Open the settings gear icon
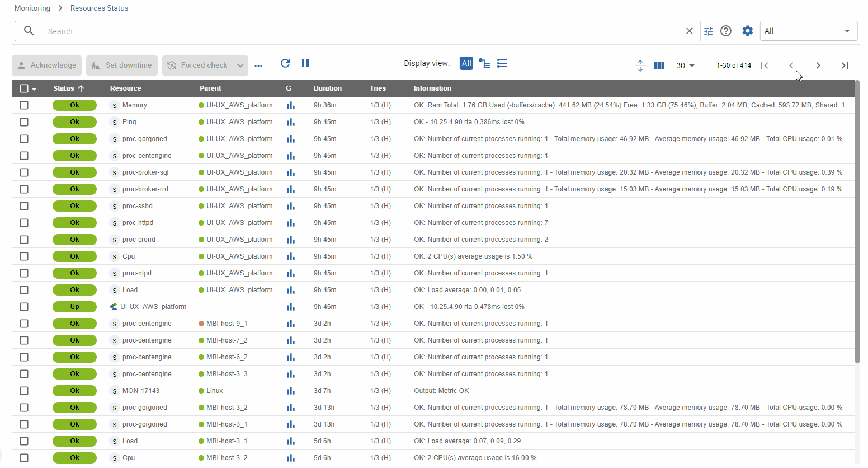This screenshot has height=468, width=868. (x=748, y=31)
